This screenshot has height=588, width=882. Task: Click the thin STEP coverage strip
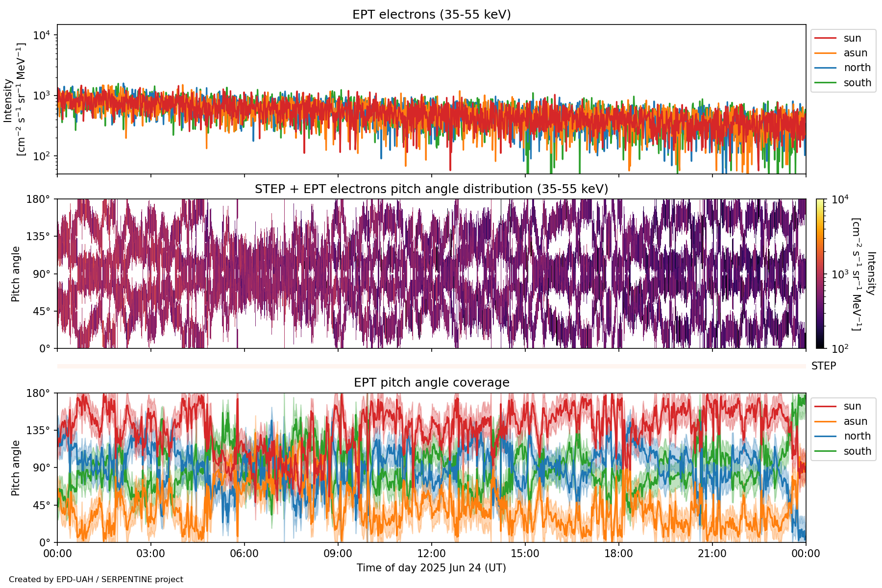[431, 366]
